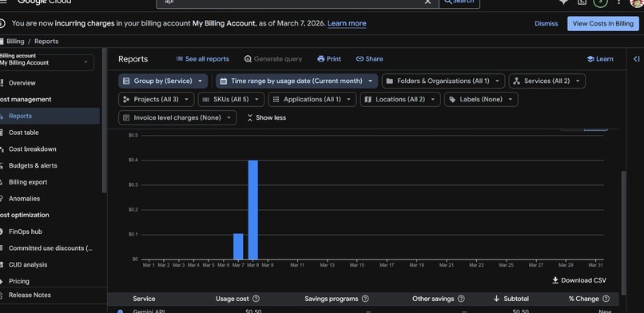This screenshot has width=644, height=313.
Task: Click Billing breadcrumb link
Action: (x=15, y=42)
